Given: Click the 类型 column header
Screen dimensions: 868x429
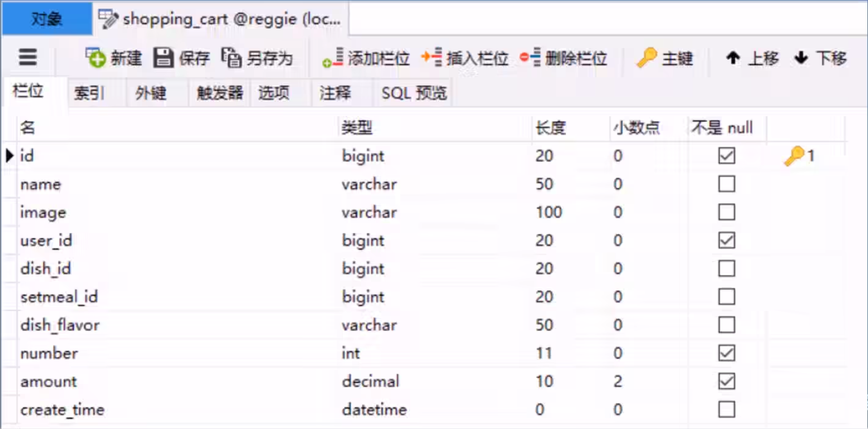Looking at the screenshot, I should click(x=435, y=127).
